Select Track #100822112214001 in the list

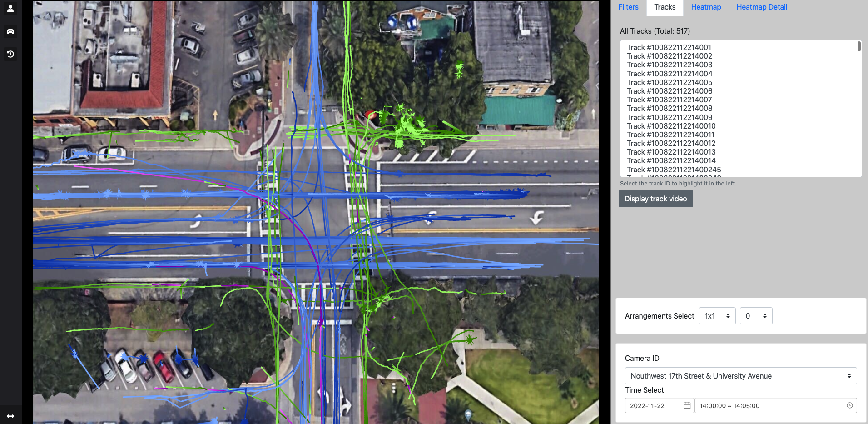669,47
